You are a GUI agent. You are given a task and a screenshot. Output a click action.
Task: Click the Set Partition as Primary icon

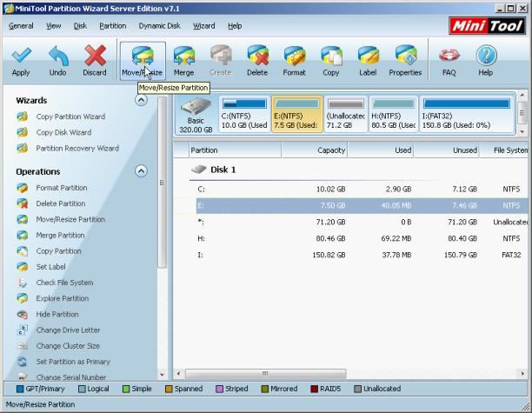[23, 362]
